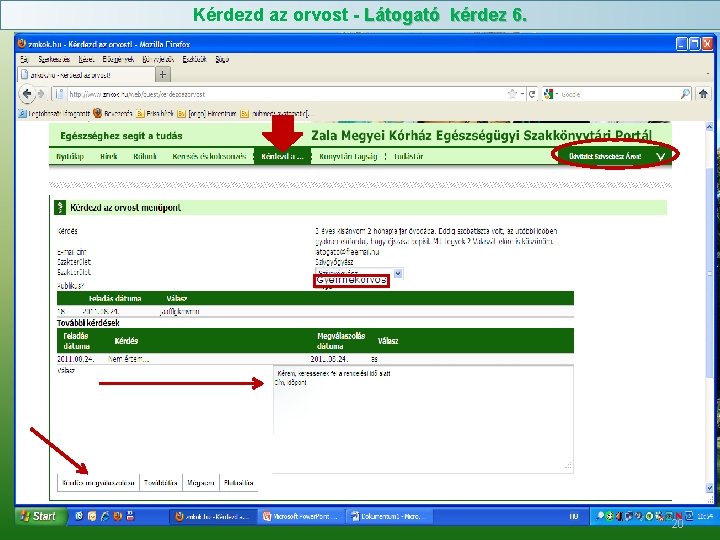720x540 pixels.
Task: Click the page scrollbar down arrow
Action: tap(709, 488)
